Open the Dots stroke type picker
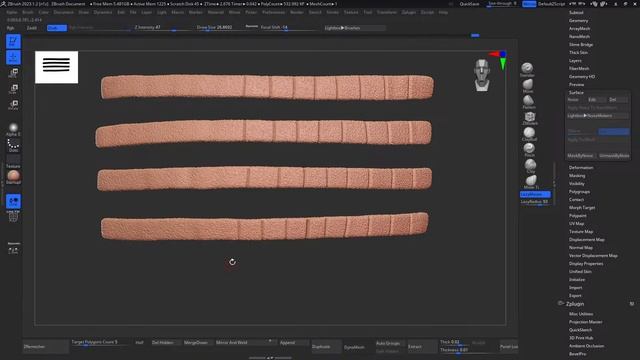 13,144
